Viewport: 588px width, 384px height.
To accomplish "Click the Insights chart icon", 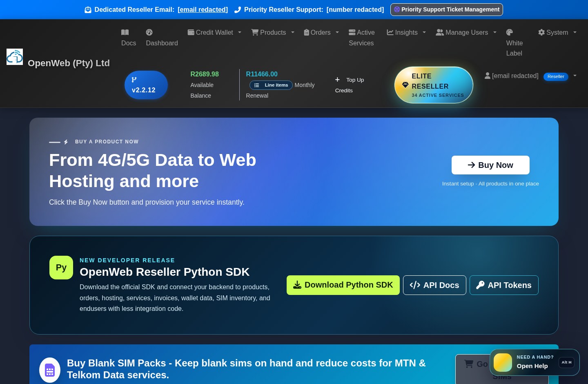I will [390, 32].
